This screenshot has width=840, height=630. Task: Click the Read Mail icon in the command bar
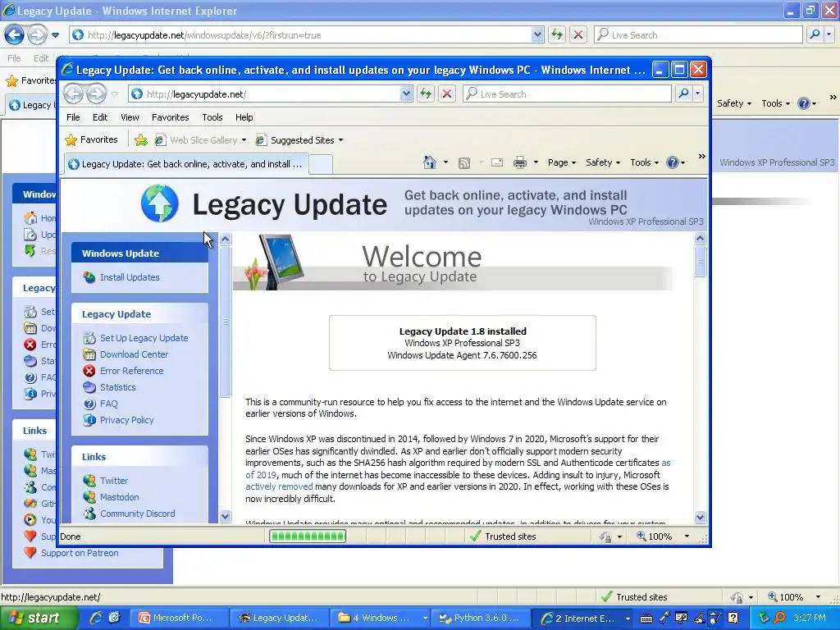click(497, 162)
